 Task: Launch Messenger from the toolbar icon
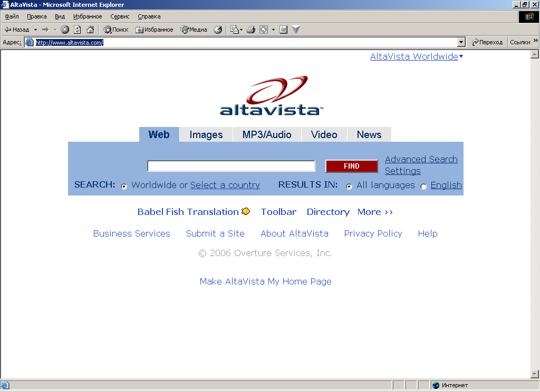[x=296, y=30]
